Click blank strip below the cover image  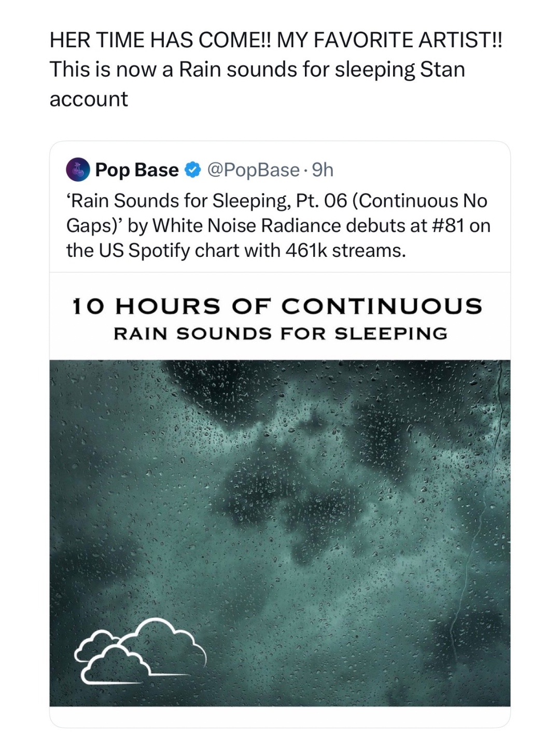tap(280, 717)
